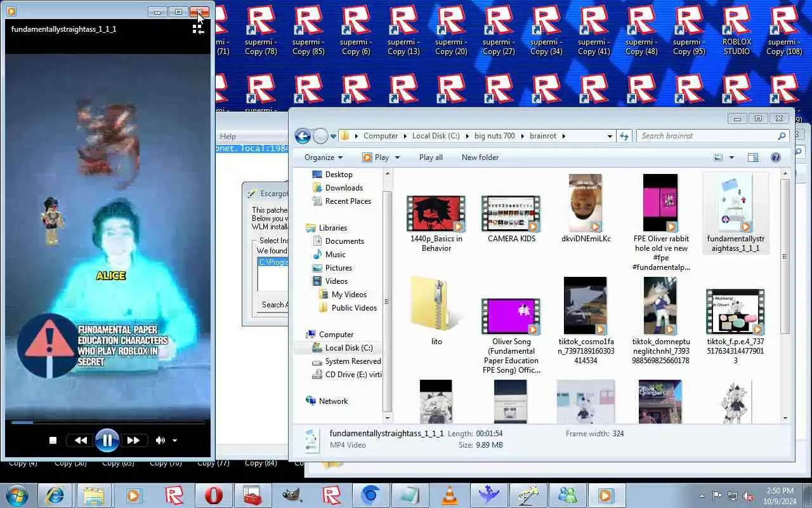Open ROBLOX STUDIO desktop shortcut
The image size is (812, 508).
737,30
